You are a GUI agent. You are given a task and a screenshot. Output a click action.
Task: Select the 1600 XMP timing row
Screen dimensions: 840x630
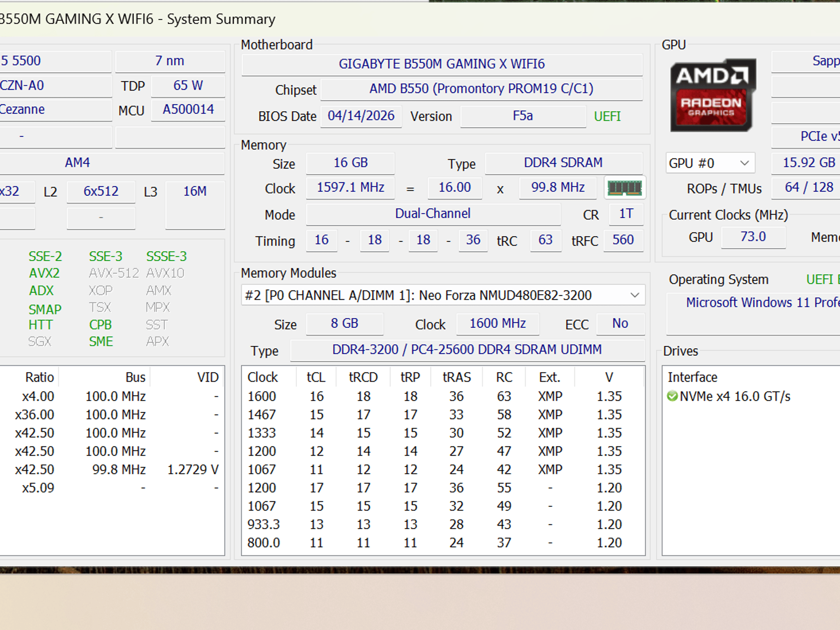pyautogui.click(x=443, y=396)
